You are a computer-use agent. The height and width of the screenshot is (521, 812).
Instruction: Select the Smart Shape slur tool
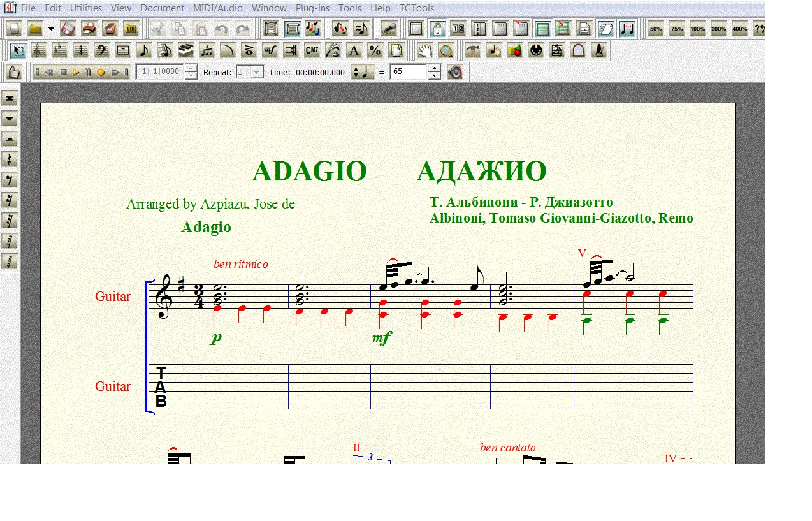pos(228,50)
